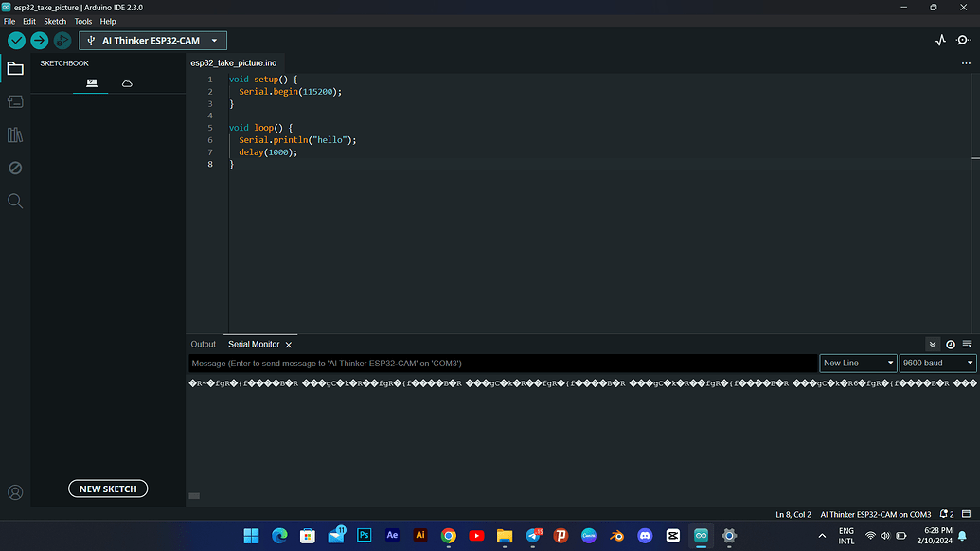980x551 pixels.
Task: Open the Tools menu
Action: [82, 20]
